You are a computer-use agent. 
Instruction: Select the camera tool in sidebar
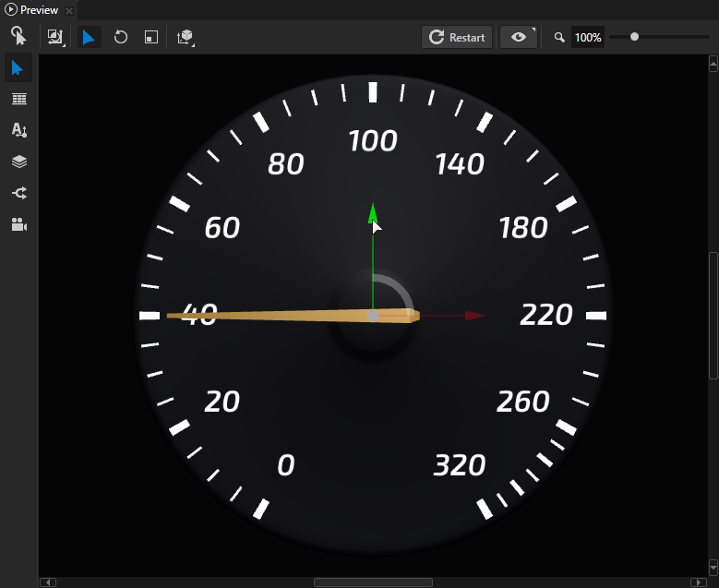[18, 224]
